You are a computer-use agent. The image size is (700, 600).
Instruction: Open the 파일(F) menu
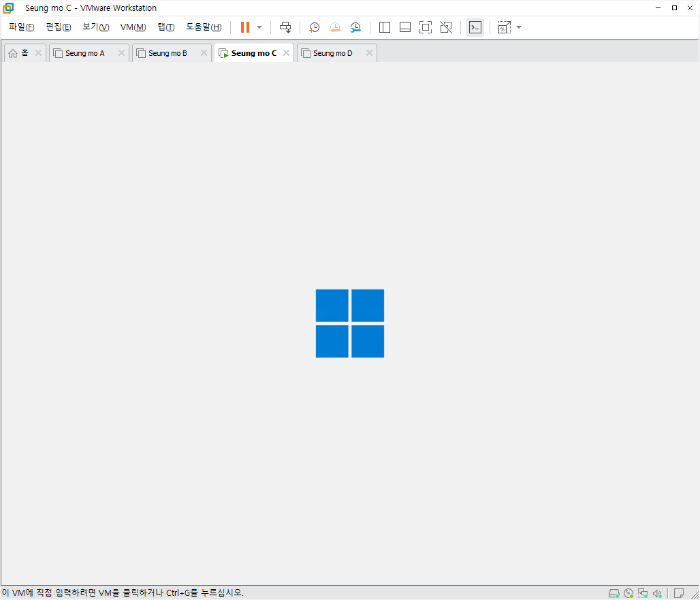[21, 27]
